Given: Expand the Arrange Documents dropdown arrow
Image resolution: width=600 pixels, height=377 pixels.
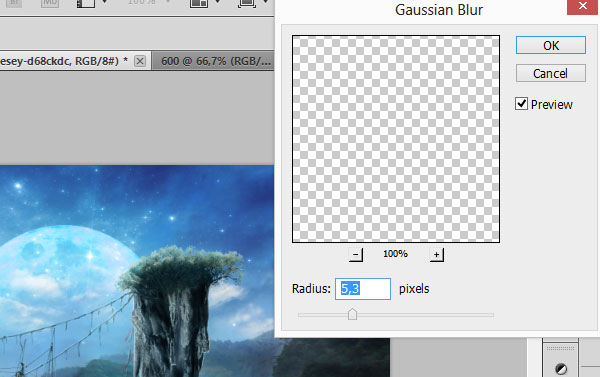Looking at the screenshot, I should 218,2.
